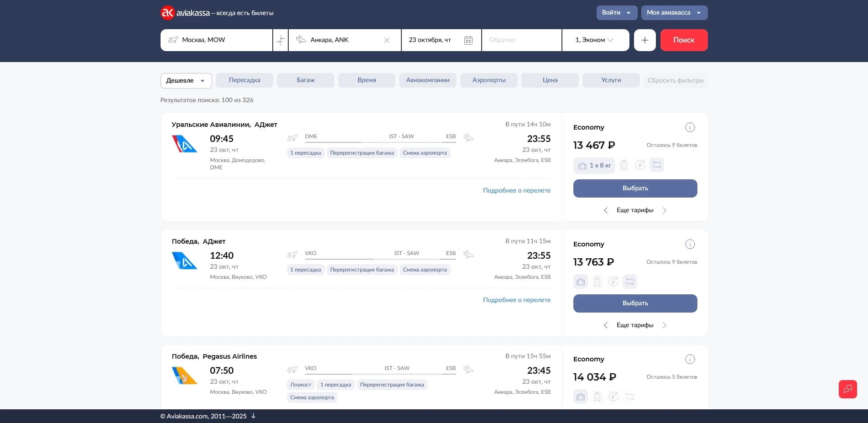
Task: Open passengers and class selector
Action: [595, 40]
